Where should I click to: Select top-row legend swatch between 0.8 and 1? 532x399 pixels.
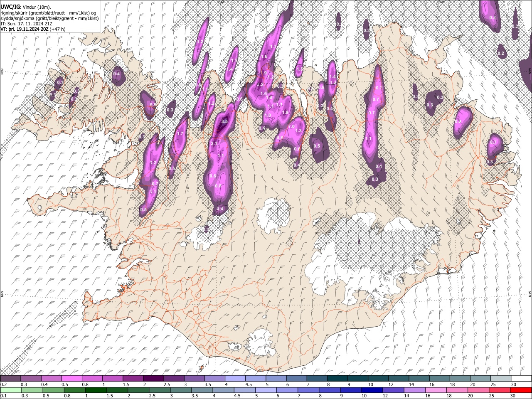pos(92,378)
